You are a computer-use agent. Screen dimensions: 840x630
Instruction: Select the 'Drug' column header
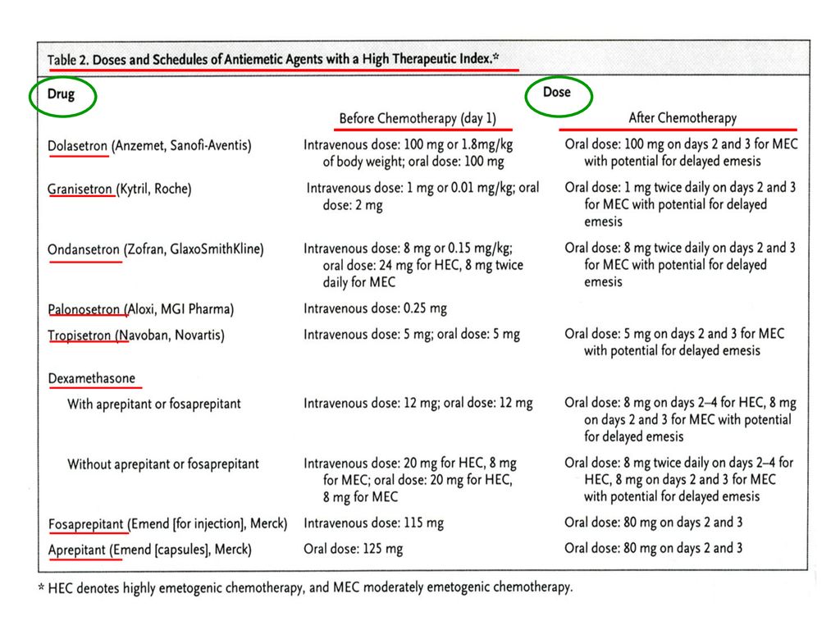(61, 94)
